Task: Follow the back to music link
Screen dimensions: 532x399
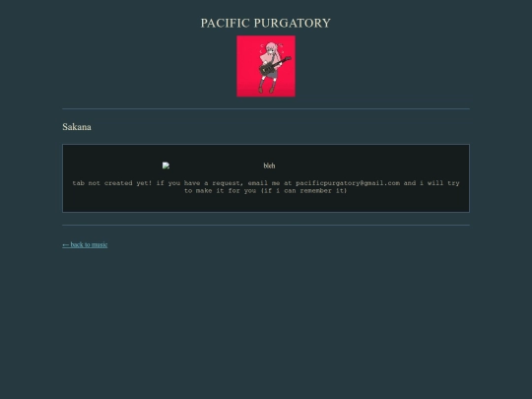Action: (85, 244)
